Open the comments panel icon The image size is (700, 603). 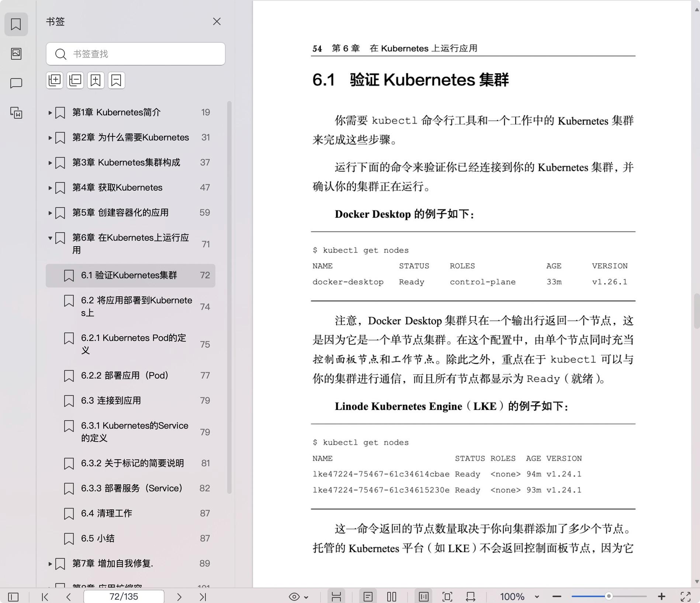click(x=16, y=83)
